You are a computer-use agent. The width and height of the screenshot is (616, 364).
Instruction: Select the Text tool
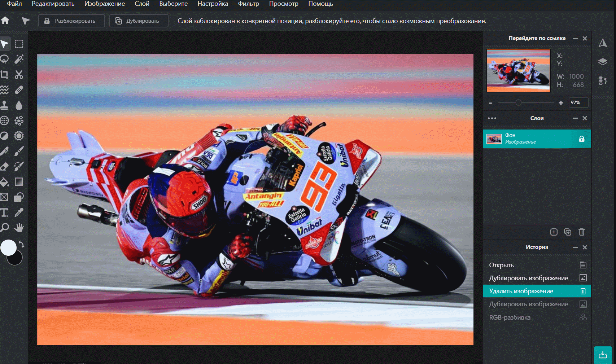pos(4,212)
